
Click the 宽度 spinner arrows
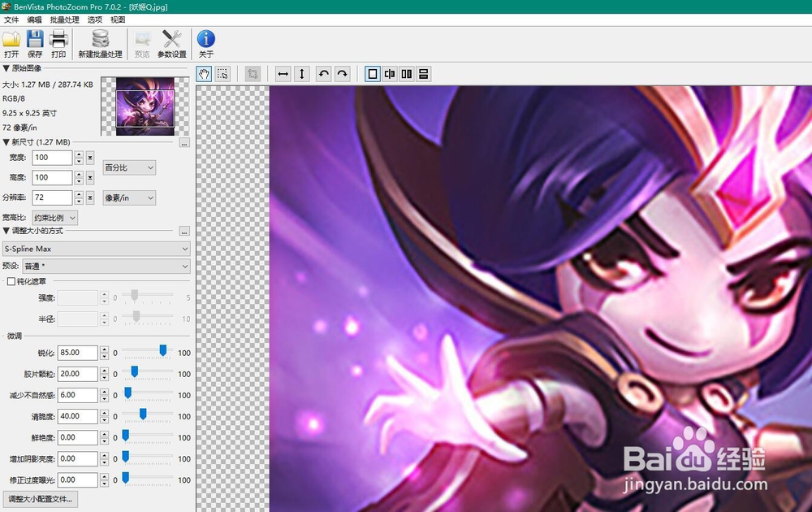click(79, 158)
